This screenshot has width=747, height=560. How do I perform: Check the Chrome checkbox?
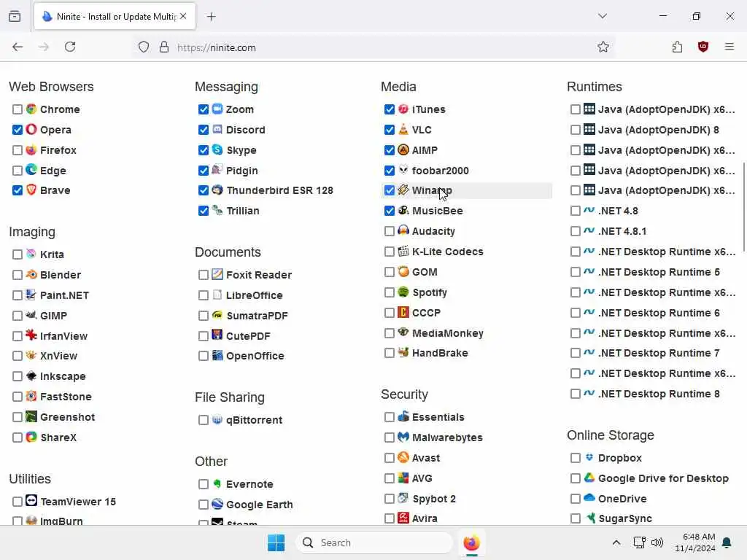tap(18, 109)
